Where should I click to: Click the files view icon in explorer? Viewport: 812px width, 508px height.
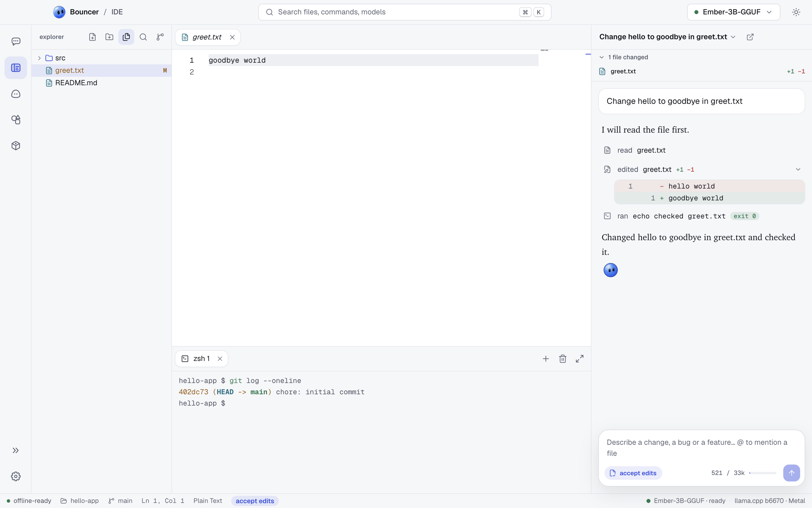tap(126, 37)
